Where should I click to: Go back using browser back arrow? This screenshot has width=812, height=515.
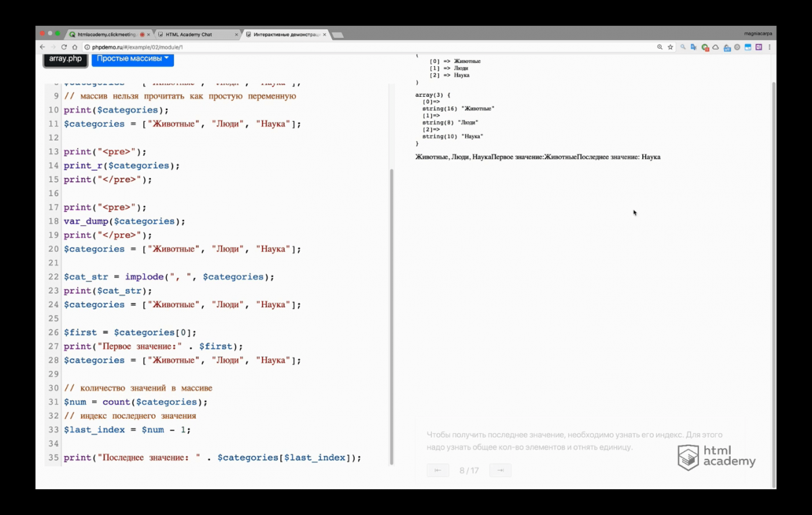tap(43, 47)
